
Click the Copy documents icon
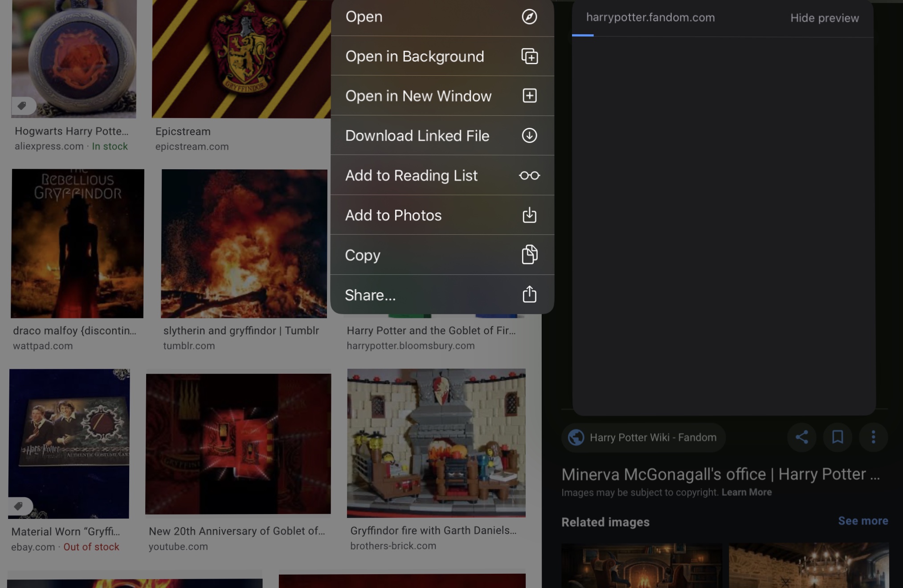coord(529,255)
